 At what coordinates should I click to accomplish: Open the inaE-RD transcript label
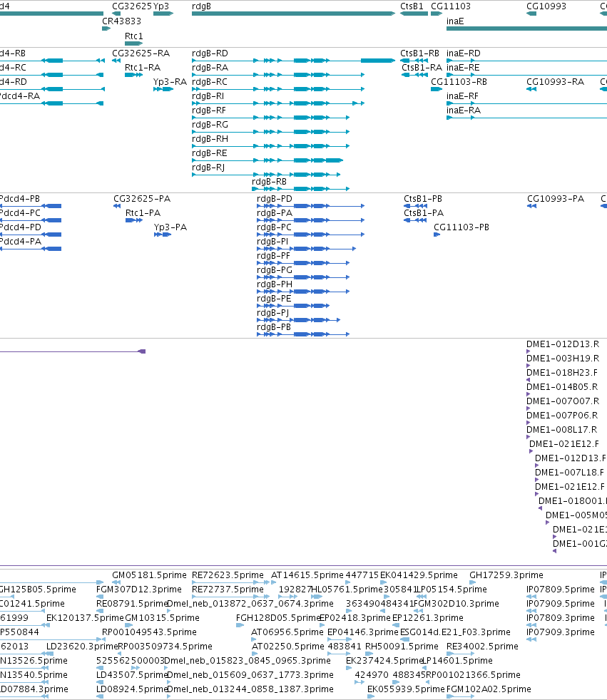pos(464,53)
